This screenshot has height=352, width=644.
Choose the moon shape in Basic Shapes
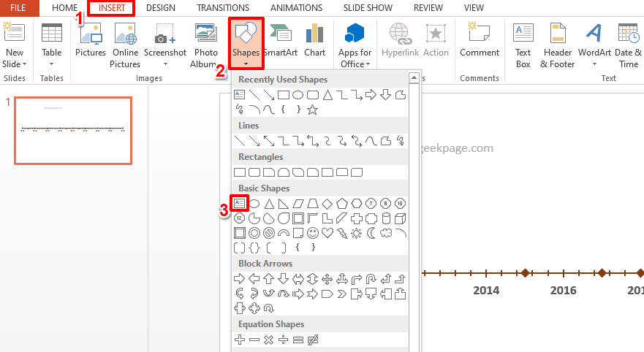click(371, 233)
